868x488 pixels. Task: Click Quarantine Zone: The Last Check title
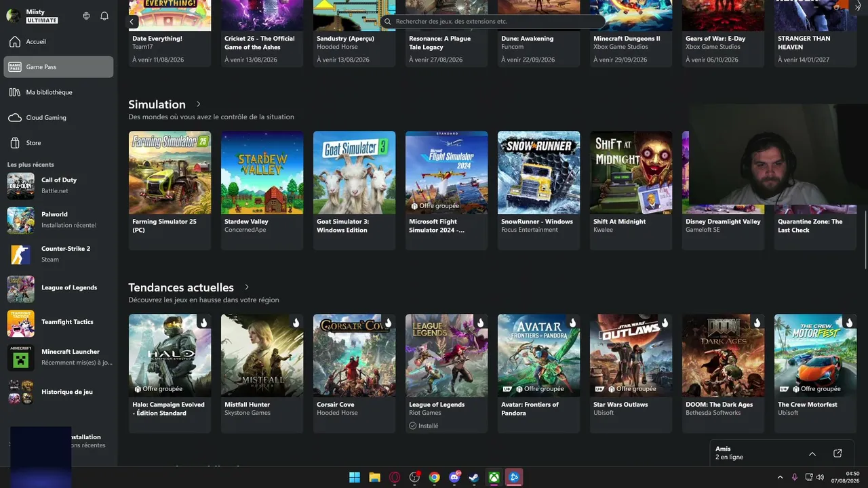click(810, 226)
